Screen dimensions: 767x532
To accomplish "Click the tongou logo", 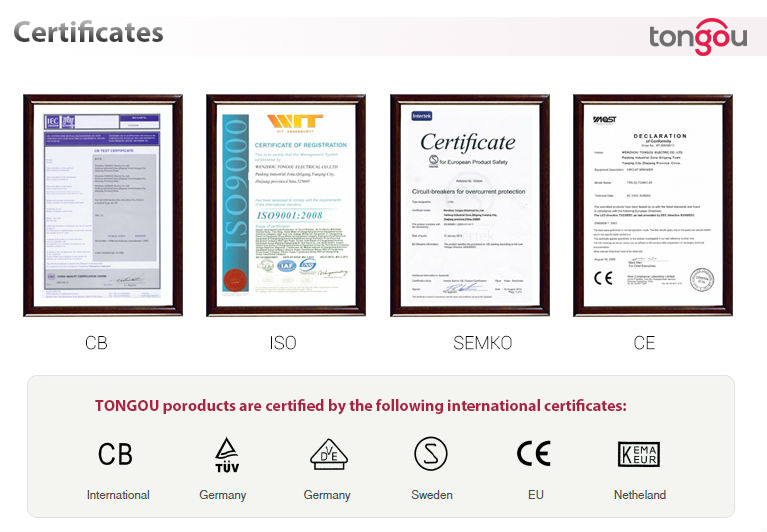I will [x=698, y=37].
